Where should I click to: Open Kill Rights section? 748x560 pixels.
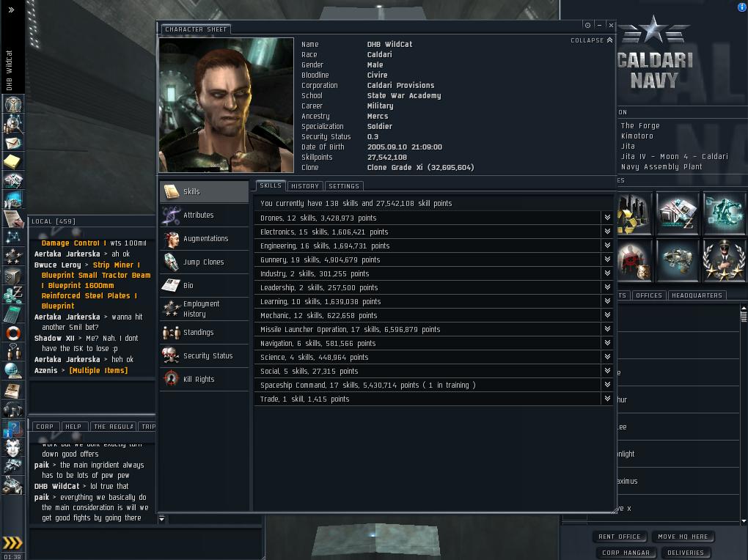tap(204, 379)
